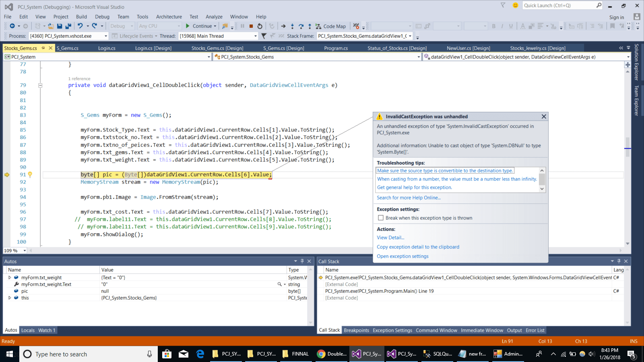Click 'Open exception settings' link

point(402,256)
